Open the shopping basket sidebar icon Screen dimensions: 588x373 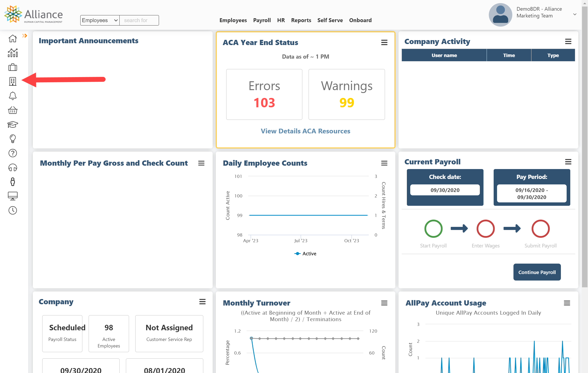(x=13, y=110)
